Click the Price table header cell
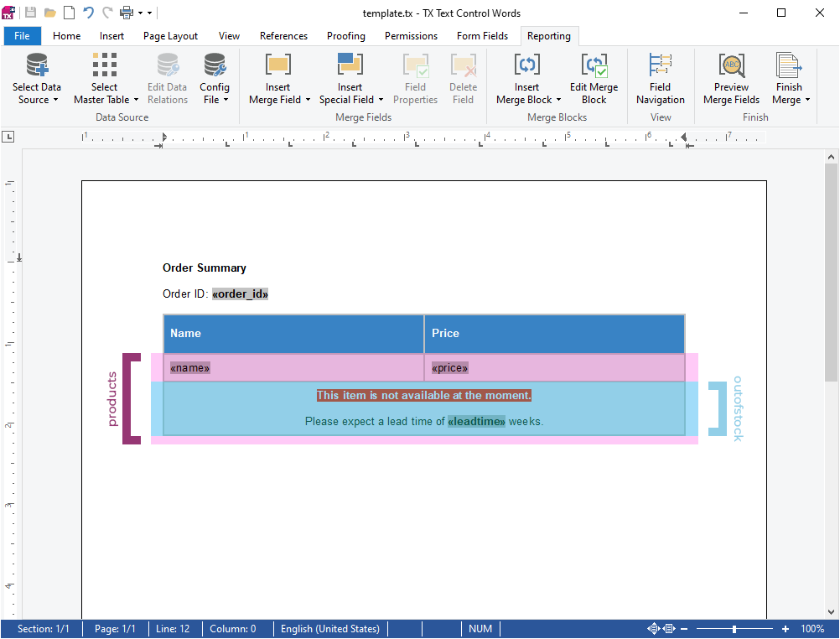Image resolution: width=840 pixels, height=639 pixels. 554,334
